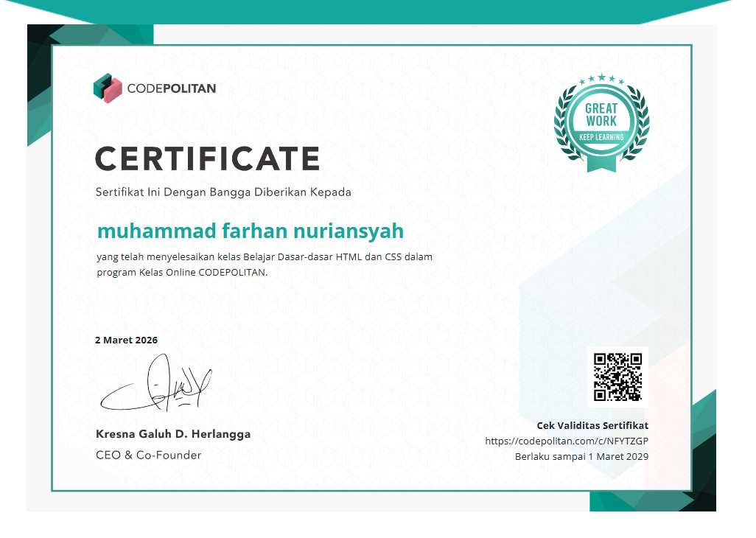
Task: Select the Berlaku sampai 1 Maret 2029 text
Action: (583, 456)
